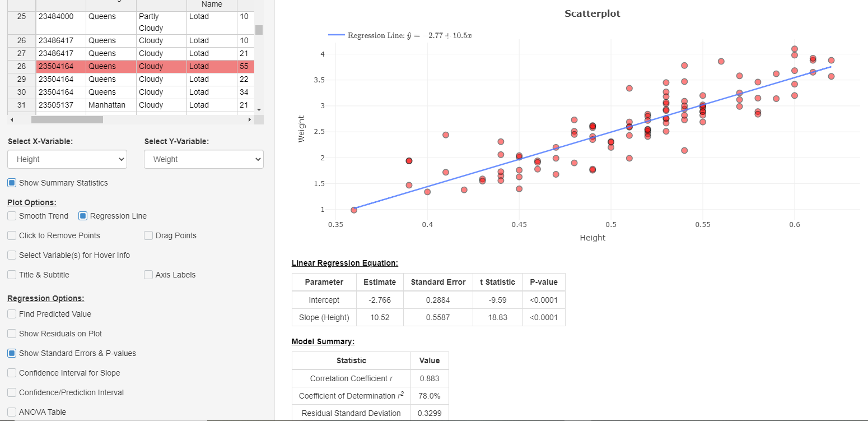Toggle the Title & Subtitle option

[11, 275]
